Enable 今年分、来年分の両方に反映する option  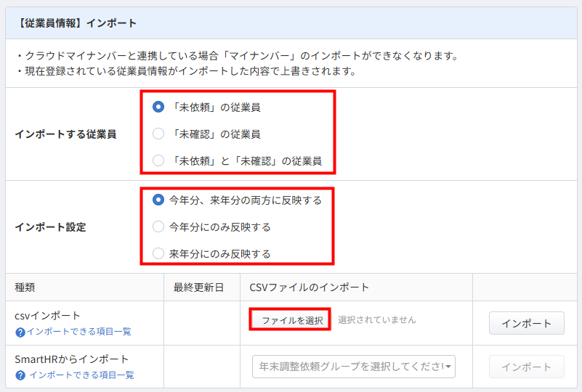(158, 200)
